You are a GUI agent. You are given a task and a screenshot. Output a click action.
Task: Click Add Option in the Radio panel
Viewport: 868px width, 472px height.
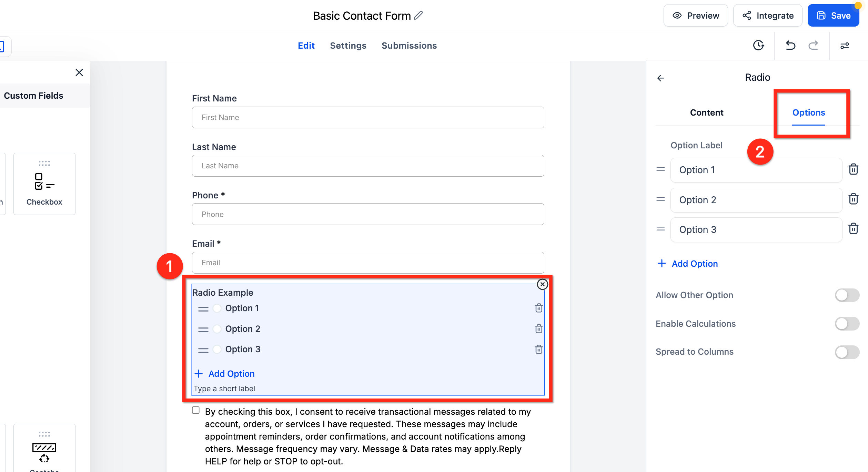(x=688, y=264)
